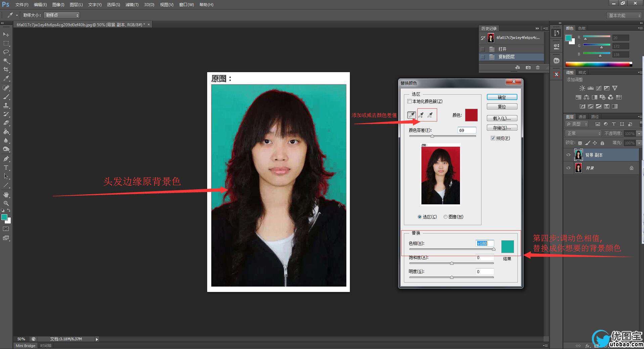Click the red 颜色 sample swatch
644x349 pixels.
coord(471,115)
